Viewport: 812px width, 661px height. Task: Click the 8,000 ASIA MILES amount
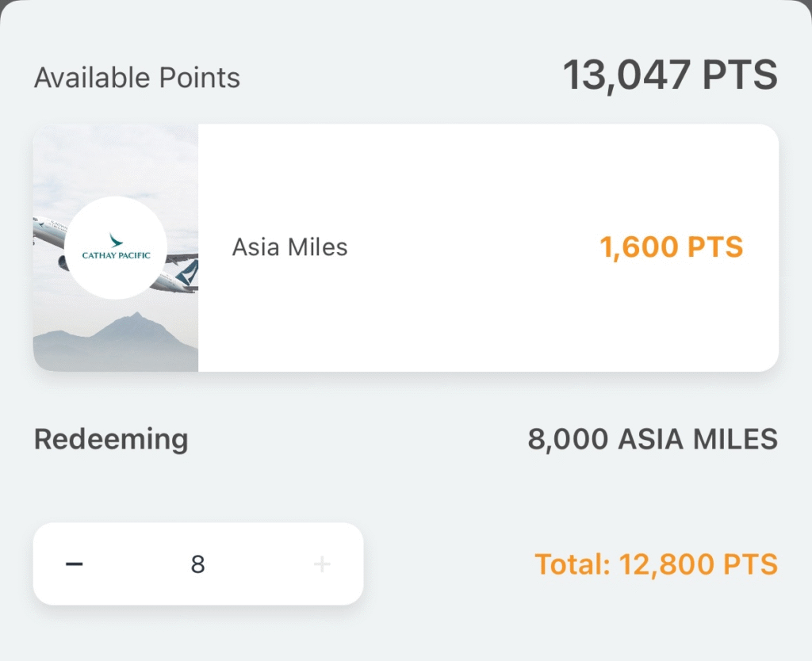653,438
